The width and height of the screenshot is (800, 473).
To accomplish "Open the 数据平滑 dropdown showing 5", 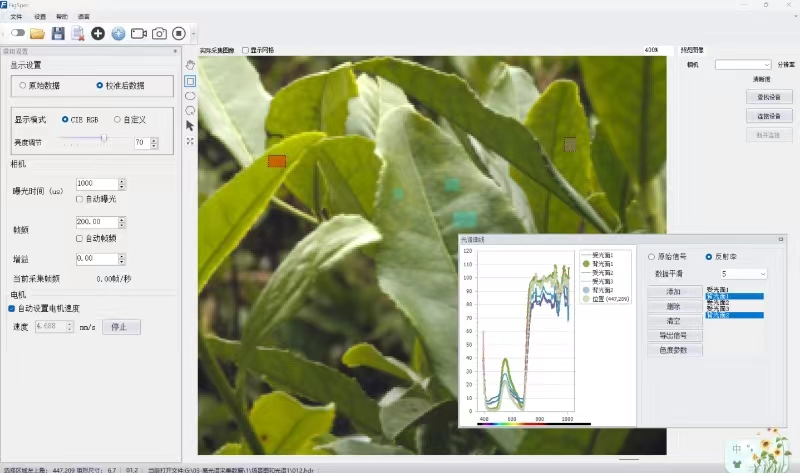I will [743, 273].
